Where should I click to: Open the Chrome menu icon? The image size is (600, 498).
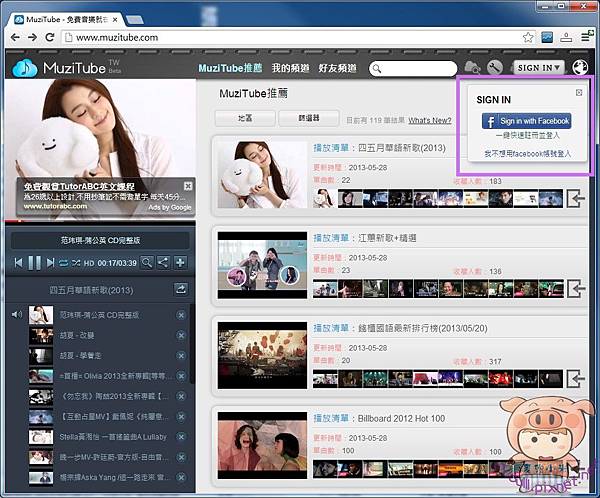click(585, 38)
